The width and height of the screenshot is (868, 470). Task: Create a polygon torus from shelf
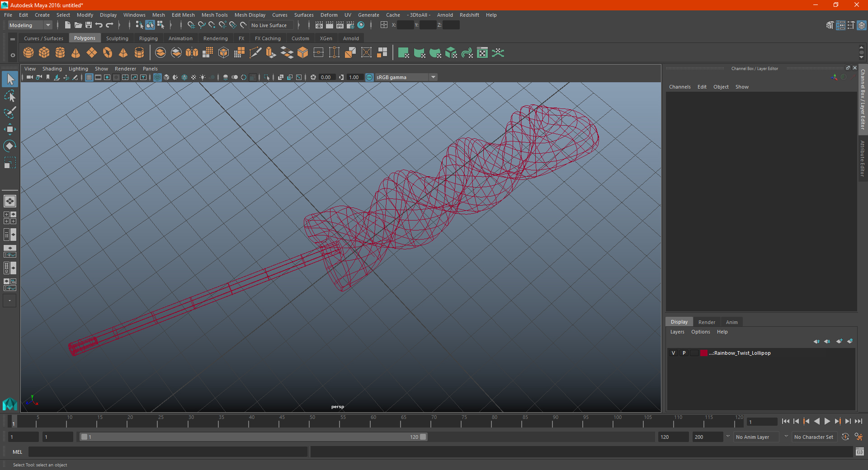click(x=108, y=53)
